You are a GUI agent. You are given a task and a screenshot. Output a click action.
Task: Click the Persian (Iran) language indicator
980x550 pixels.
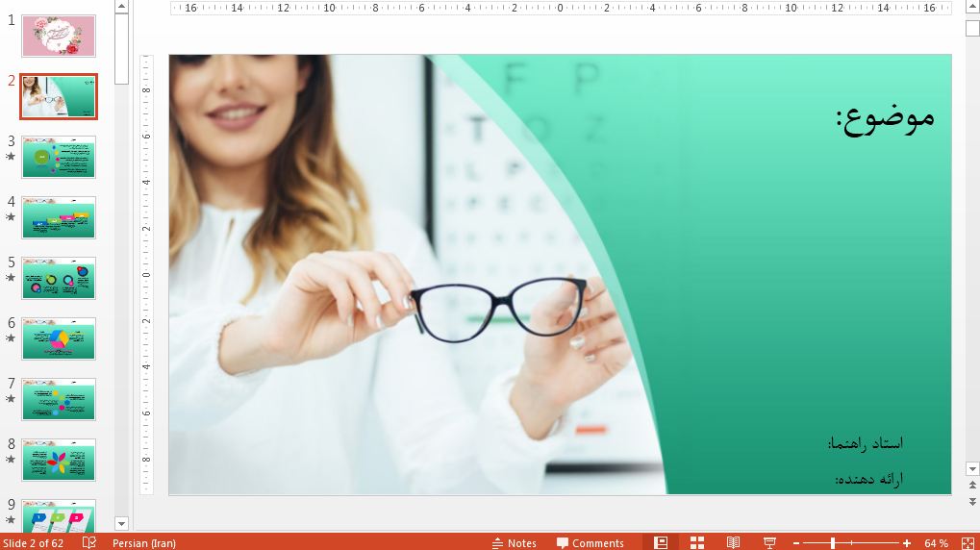pyautogui.click(x=144, y=543)
